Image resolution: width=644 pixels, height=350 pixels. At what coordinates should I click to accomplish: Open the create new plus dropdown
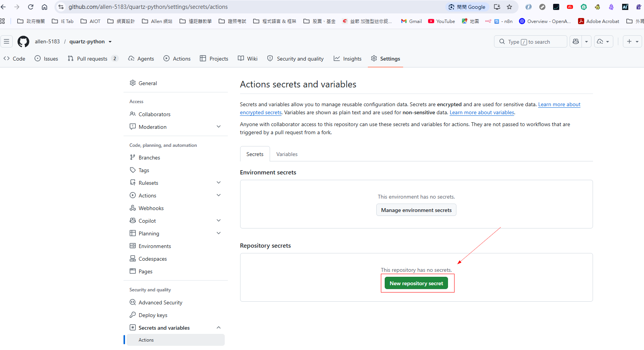632,41
